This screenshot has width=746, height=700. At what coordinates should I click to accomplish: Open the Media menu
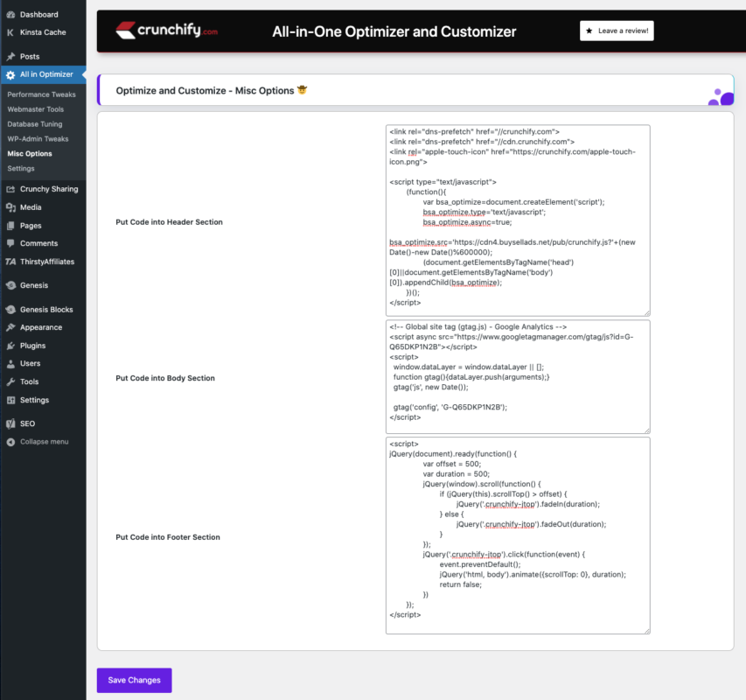[44, 207]
